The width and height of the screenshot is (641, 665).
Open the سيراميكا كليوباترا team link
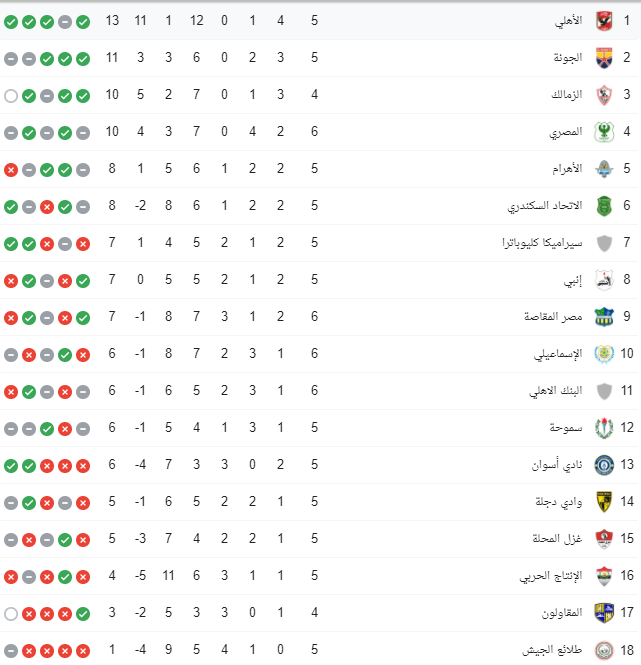542,243
